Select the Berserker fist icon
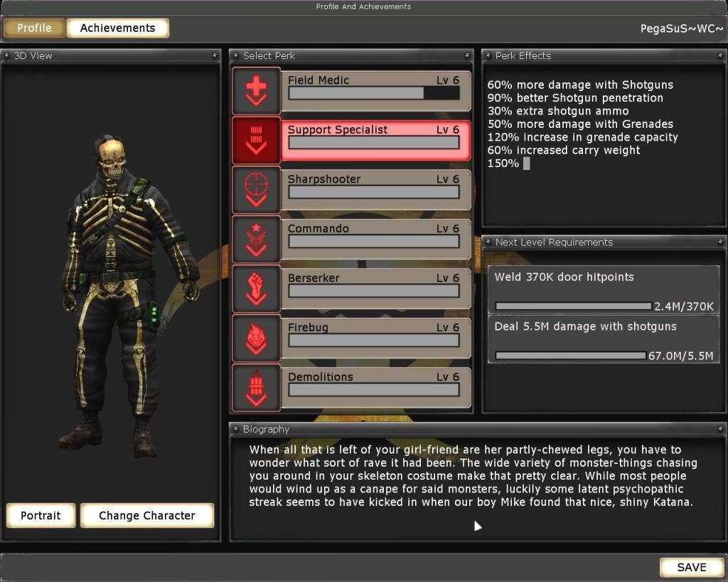The width and height of the screenshot is (728, 582). [x=255, y=289]
